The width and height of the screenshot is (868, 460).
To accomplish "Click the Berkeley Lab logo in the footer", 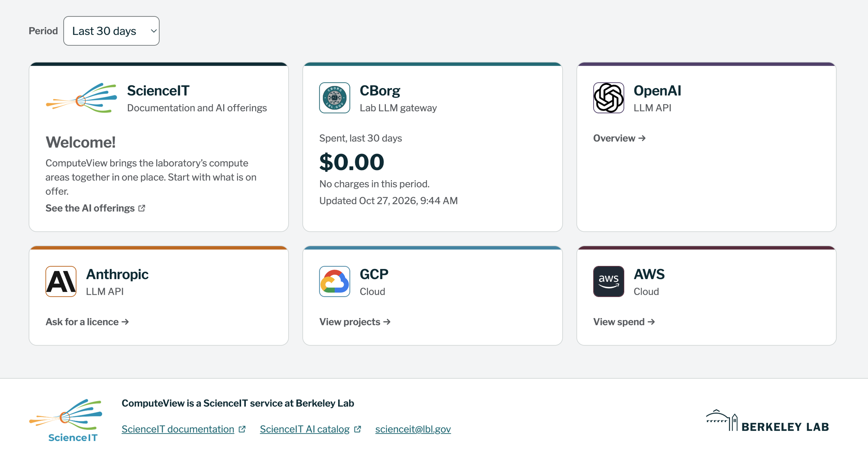I will click(x=767, y=420).
